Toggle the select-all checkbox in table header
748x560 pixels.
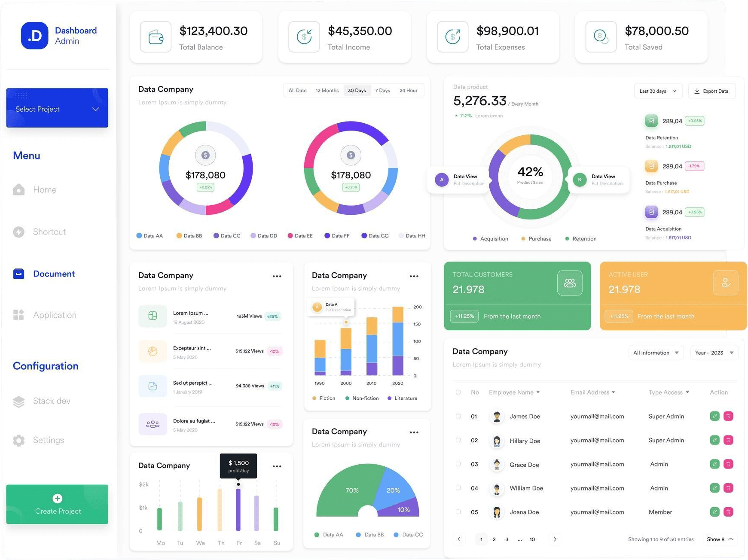point(458,392)
